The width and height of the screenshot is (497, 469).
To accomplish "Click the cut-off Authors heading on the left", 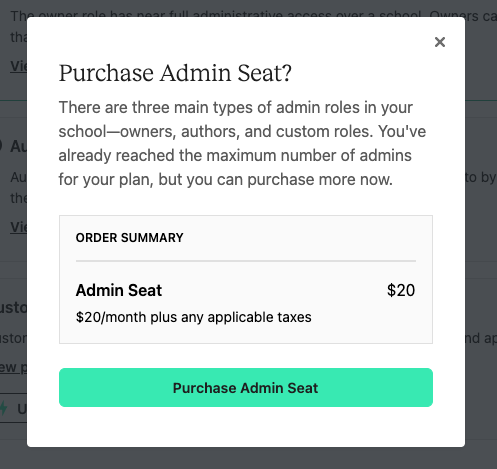I will point(18,146).
